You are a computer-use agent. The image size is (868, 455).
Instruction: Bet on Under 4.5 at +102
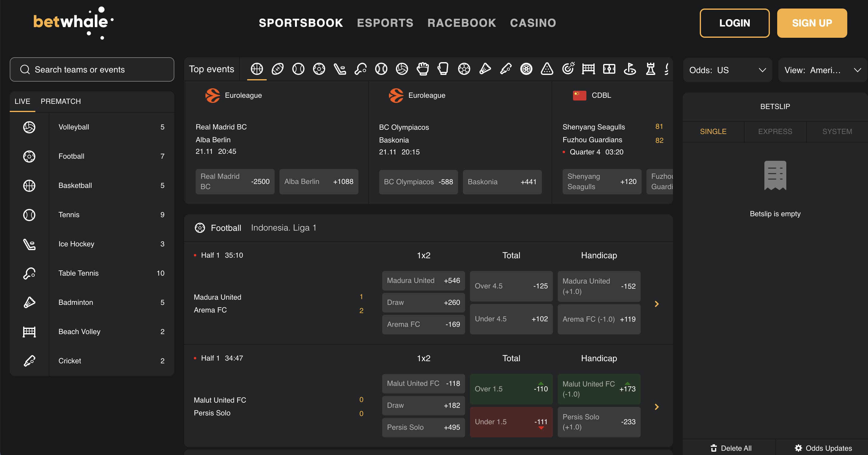[x=511, y=319]
